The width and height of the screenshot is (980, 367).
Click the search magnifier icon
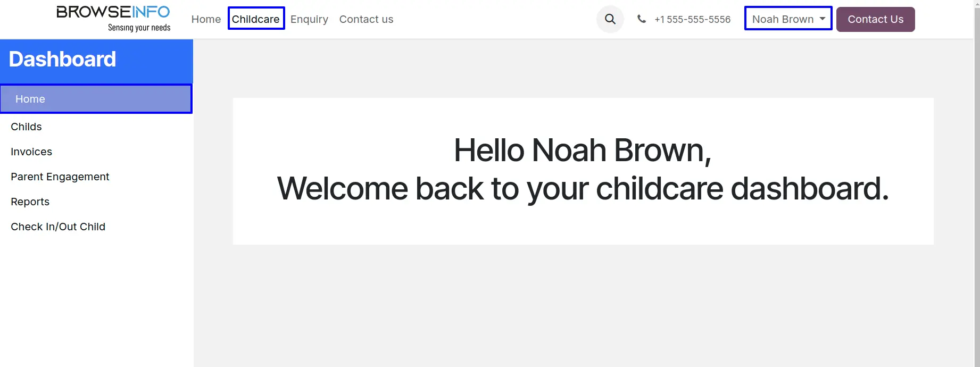click(610, 19)
